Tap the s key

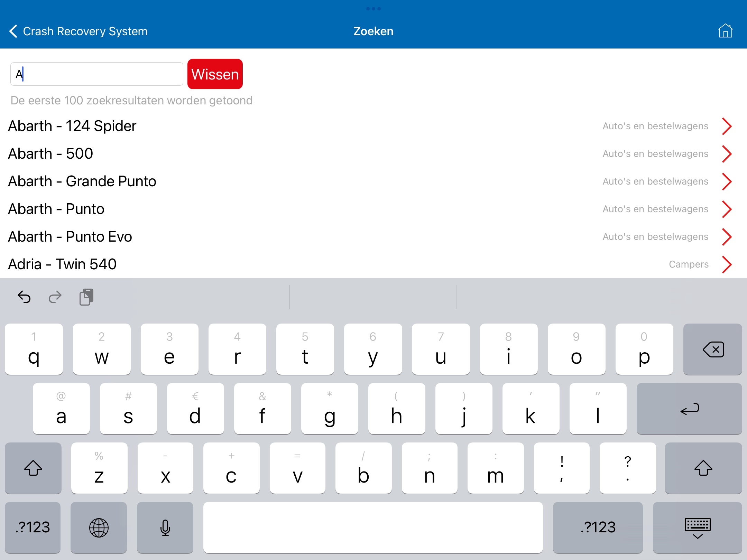128,409
